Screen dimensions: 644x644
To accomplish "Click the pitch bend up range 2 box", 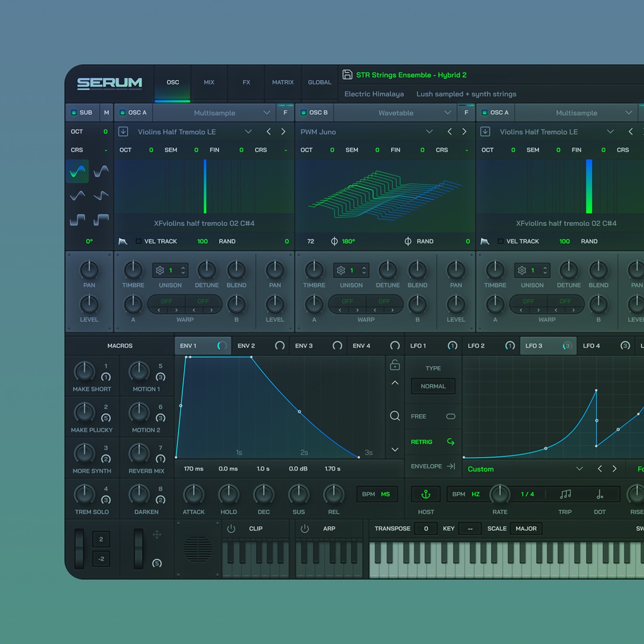I will coord(101,540).
